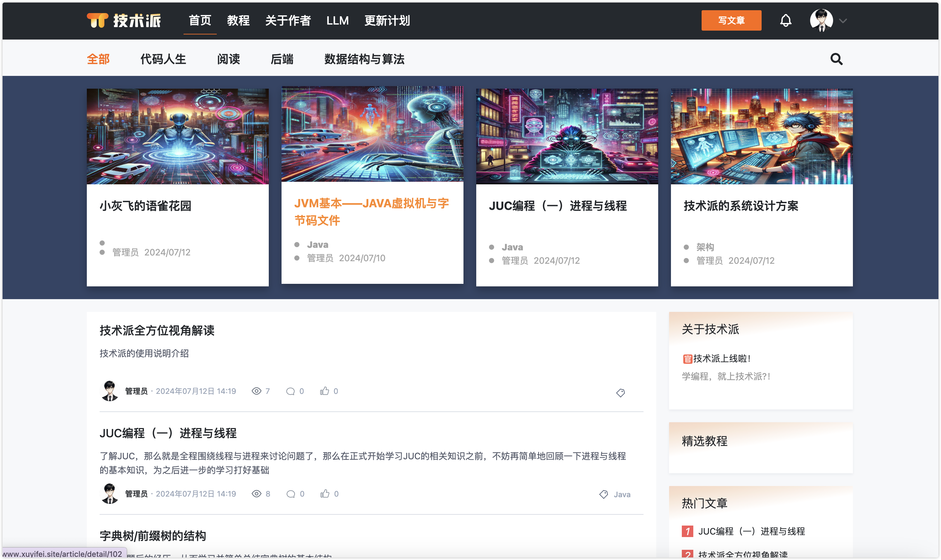This screenshot has height=560, width=941.
Task: Click the user avatar in top bar
Action: (821, 20)
